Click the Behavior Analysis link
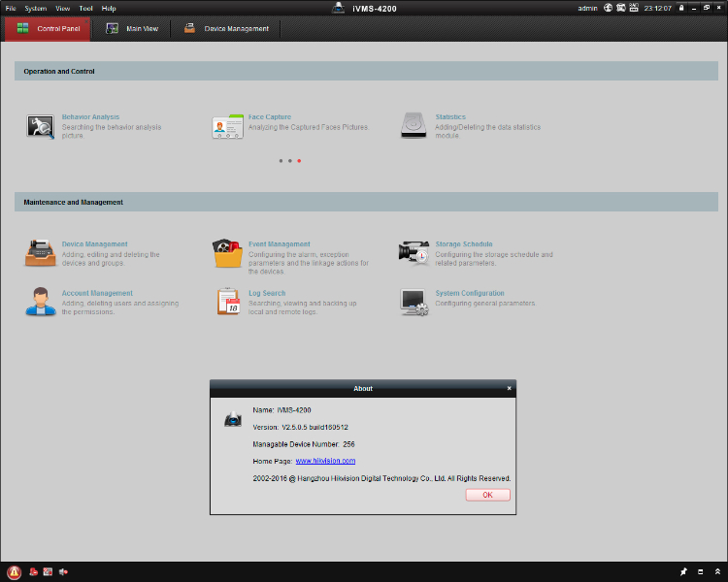This screenshot has width=728, height=582. click(90, 117)
